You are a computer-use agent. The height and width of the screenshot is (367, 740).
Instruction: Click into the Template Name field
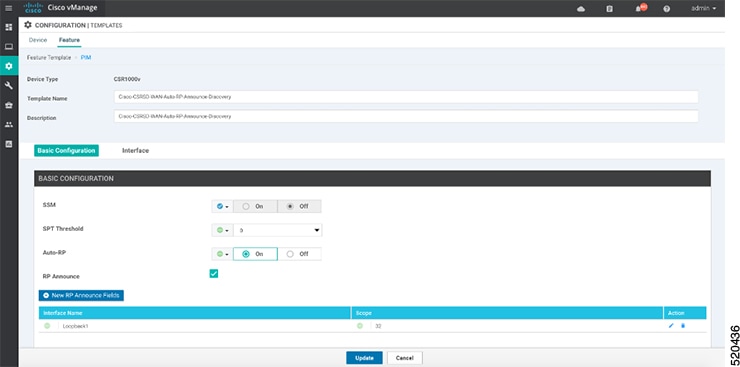tap(406, 97)
